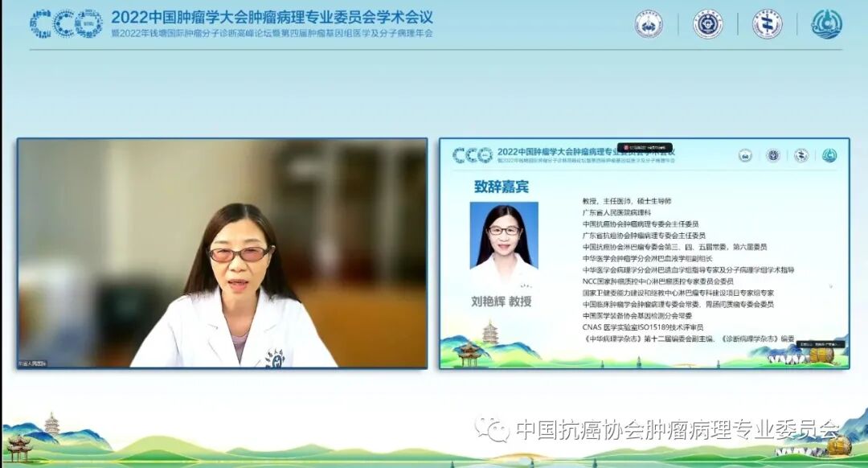Click the line starting 国家卫健委能力建设
Image resolution: width=868 pixels, height=468 pixels.
tap(678, 293)
